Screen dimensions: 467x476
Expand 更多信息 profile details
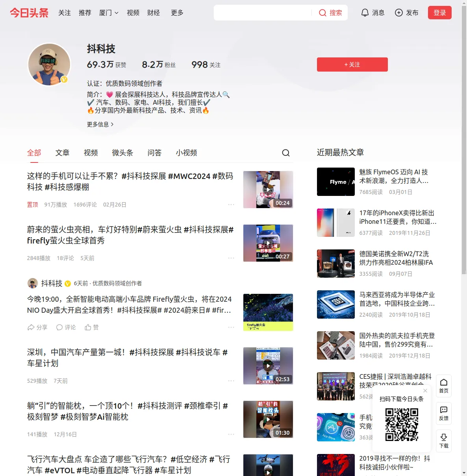(x=100, y=124)
